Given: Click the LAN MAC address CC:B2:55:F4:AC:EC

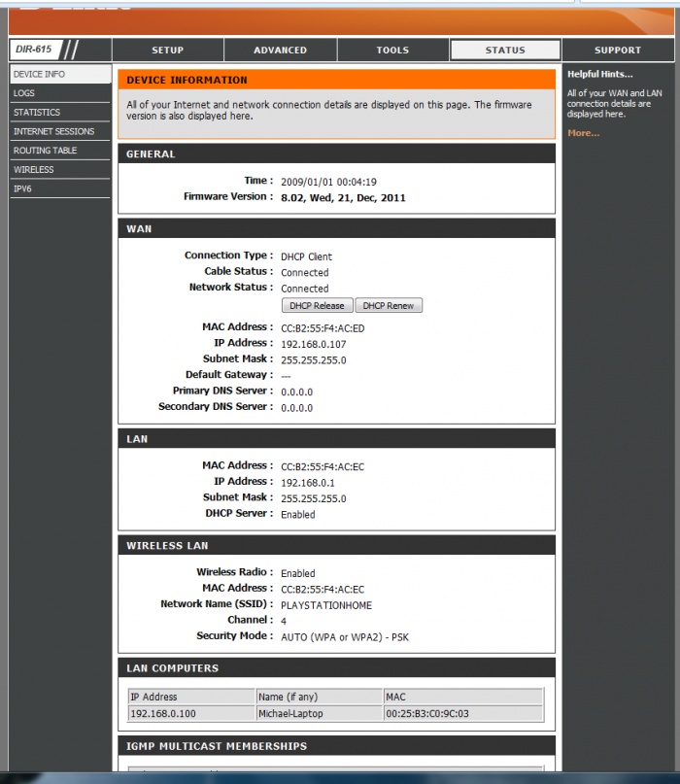Looking at the screenshot, I should point(323,467).
